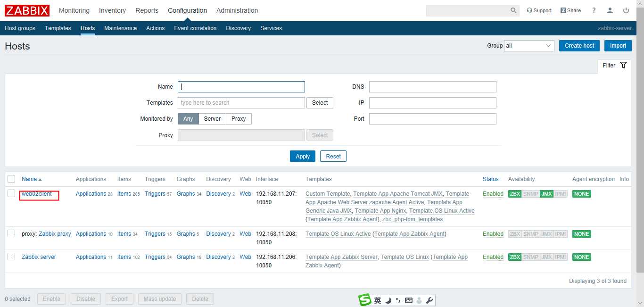The height and width of the screenshot is (307, 644).
Task: Check the Zabbix server row checkbox
Action: click(x=11, y=257)
